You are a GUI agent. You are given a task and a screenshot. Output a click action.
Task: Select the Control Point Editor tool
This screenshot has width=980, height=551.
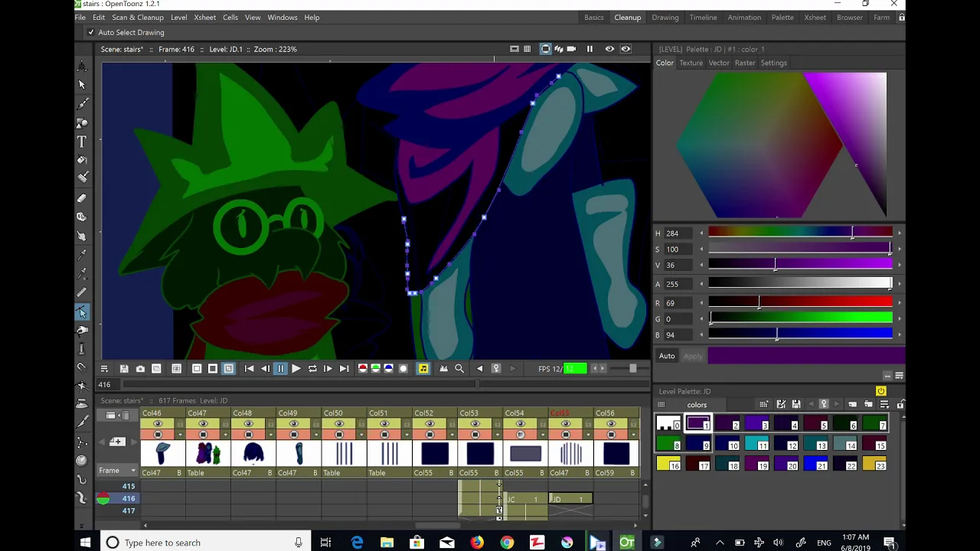coord(82,311)
